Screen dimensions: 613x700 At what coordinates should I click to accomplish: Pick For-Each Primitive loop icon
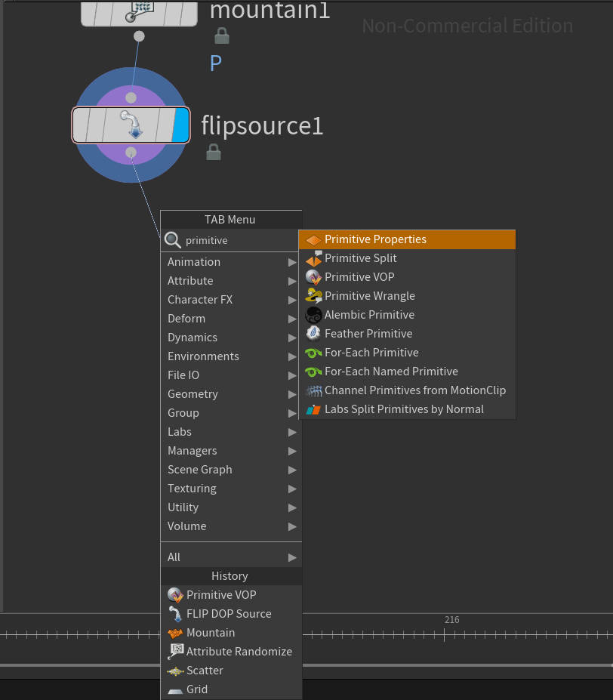pos(313,353)
